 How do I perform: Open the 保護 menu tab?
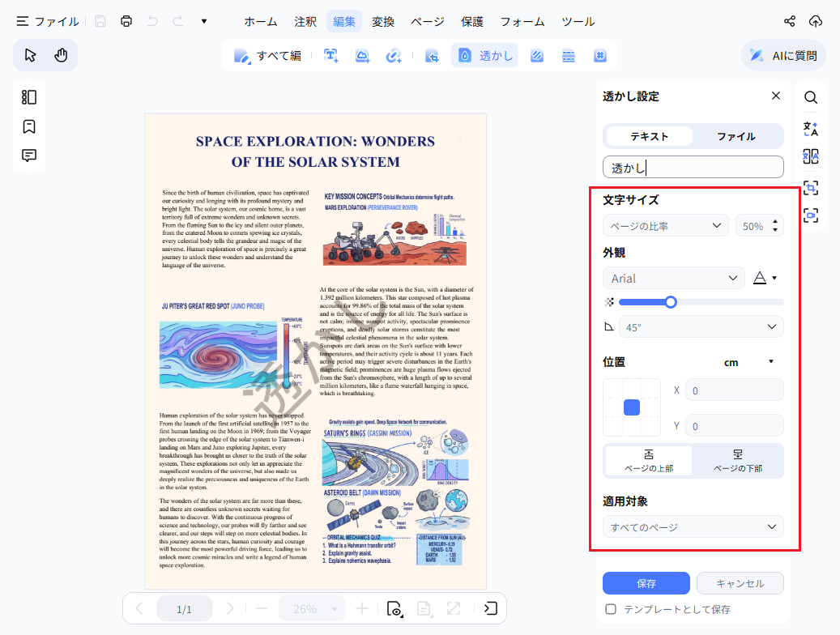pos(472,21)
